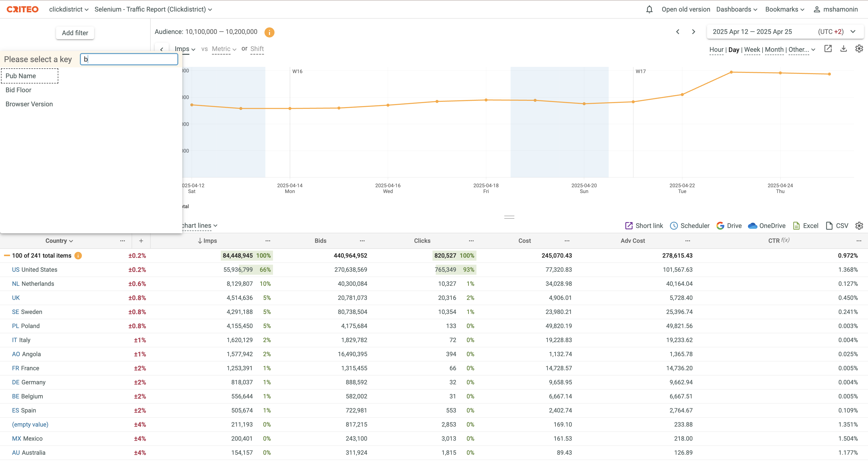Viewport: 868px width, 462px height.
Task: Switch chart granularity to Week
Action: [752, 50]
